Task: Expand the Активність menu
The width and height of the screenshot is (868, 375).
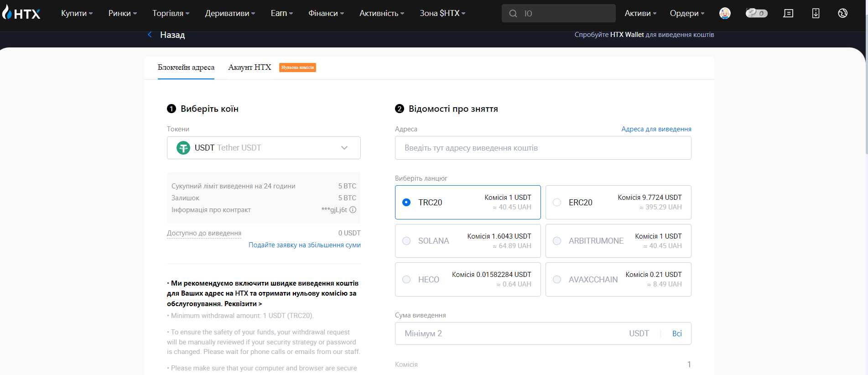Action: [x=382, y=13]
